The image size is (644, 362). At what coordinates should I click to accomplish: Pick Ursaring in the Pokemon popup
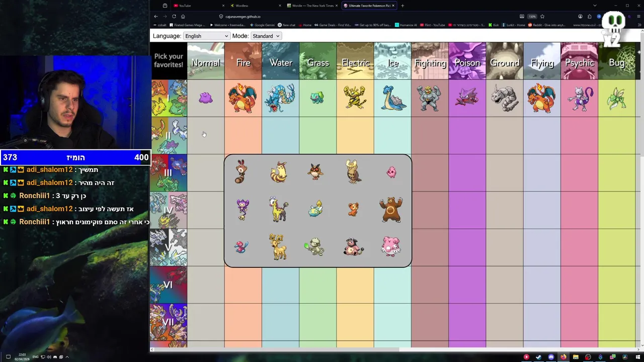(x=391, y=209)
